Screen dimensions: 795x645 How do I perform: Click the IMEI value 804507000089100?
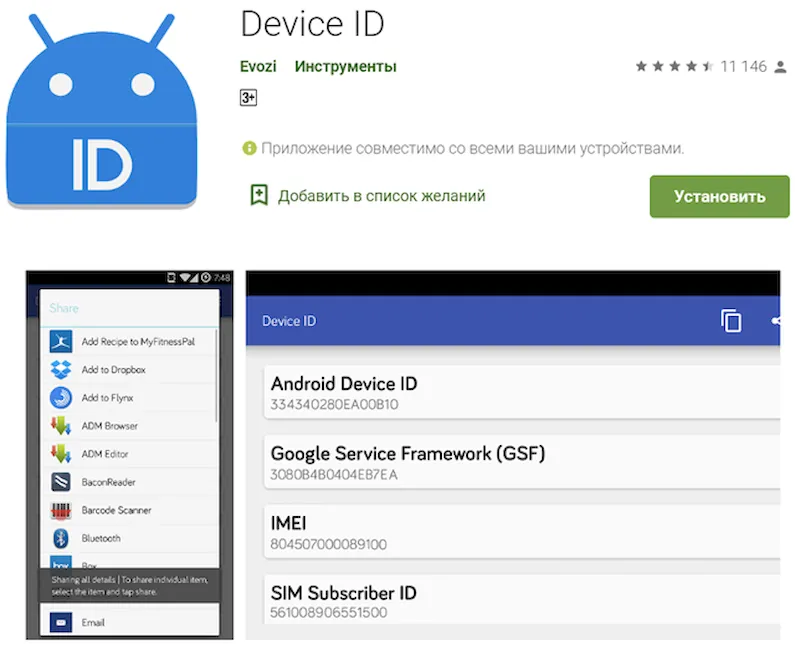pyautogui.click(x=329, y=544)
